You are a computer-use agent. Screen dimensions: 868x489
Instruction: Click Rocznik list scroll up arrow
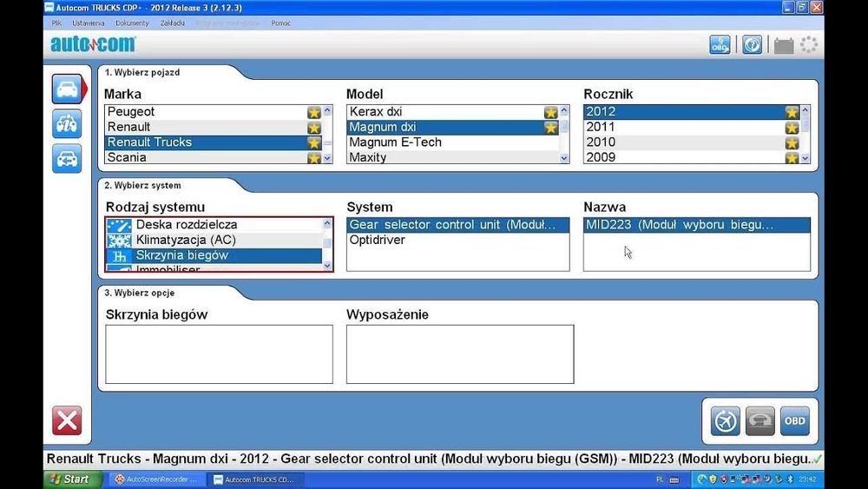pyautogui.click(x=805, y=111)
